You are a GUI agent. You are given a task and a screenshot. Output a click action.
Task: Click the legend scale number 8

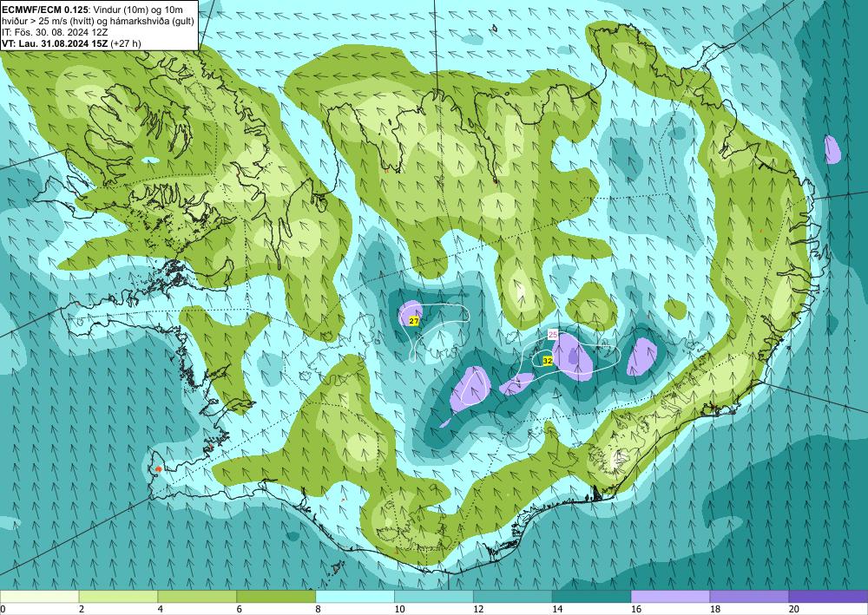point(319,609)
